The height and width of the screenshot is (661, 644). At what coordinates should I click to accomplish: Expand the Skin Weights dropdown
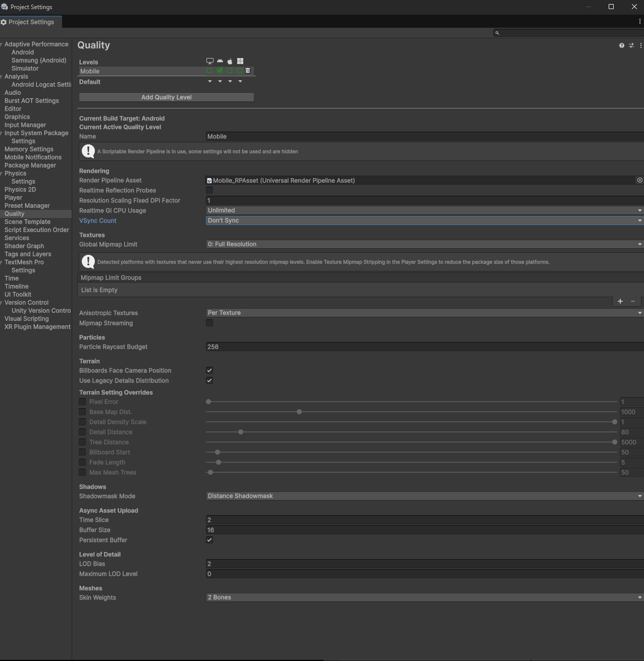tap(424, 597)
